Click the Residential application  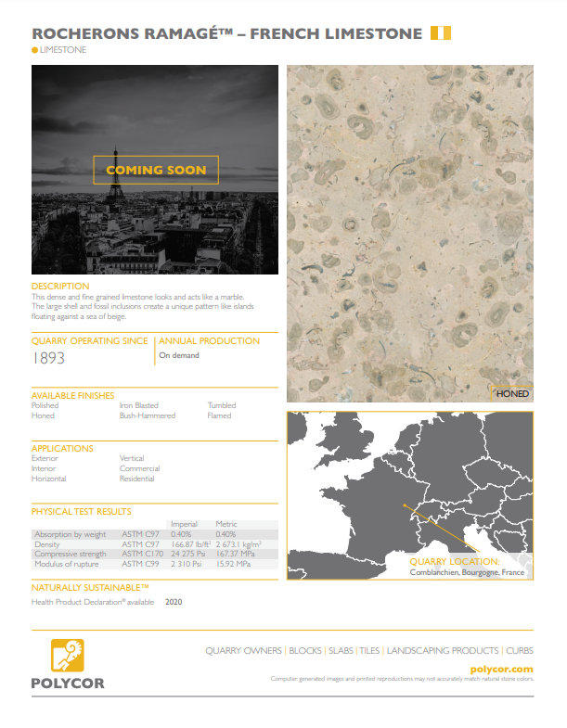click(136, 479)
